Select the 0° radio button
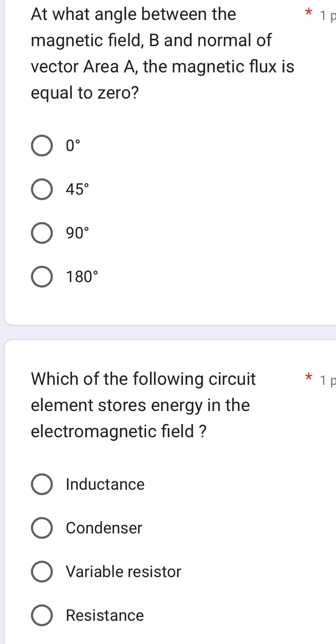This screenshot has height=644, width=336. [x=42, y=145]
